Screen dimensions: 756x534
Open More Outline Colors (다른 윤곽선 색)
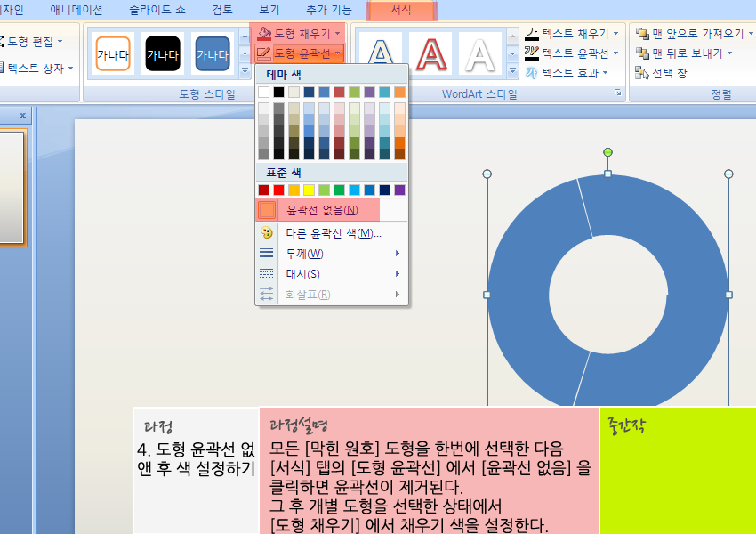tap(333, 233)
